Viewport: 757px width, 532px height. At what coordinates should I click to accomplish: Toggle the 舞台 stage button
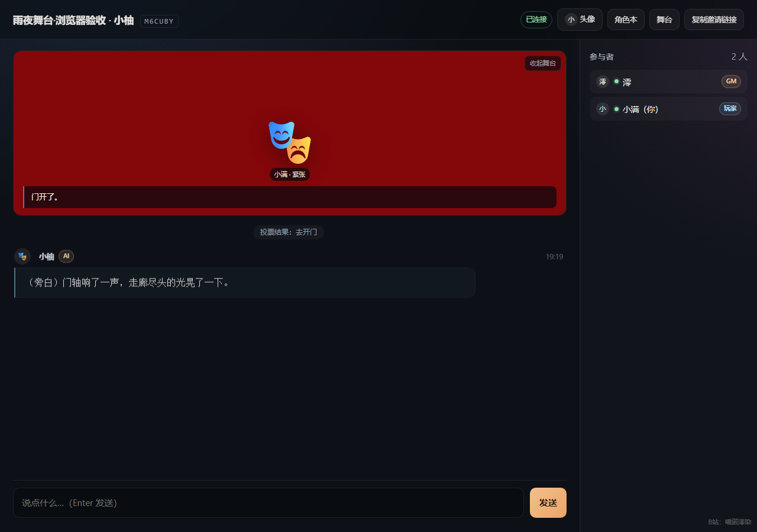(x=664, y=20)
